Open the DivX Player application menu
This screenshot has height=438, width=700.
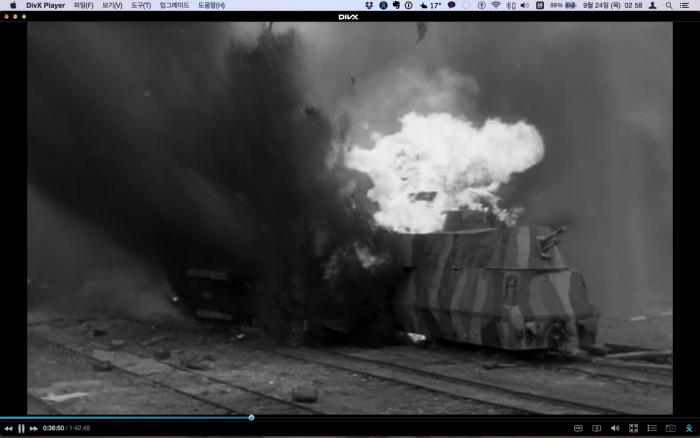46,5
